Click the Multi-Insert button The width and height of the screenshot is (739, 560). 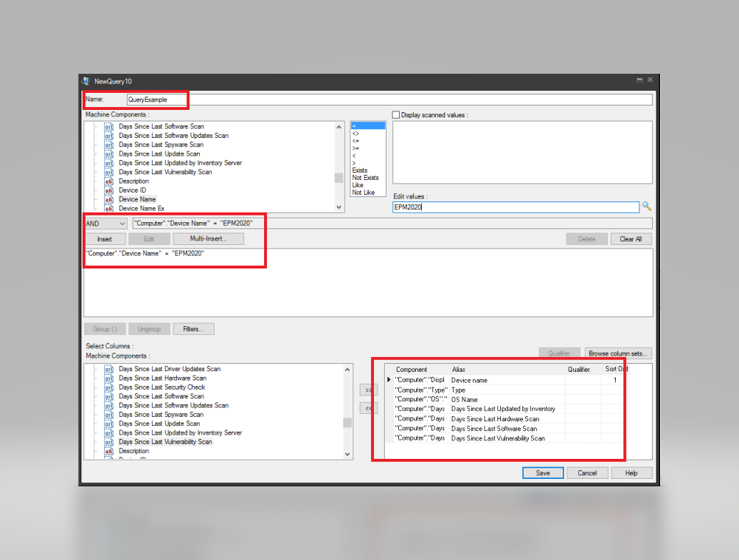[209, 238]
